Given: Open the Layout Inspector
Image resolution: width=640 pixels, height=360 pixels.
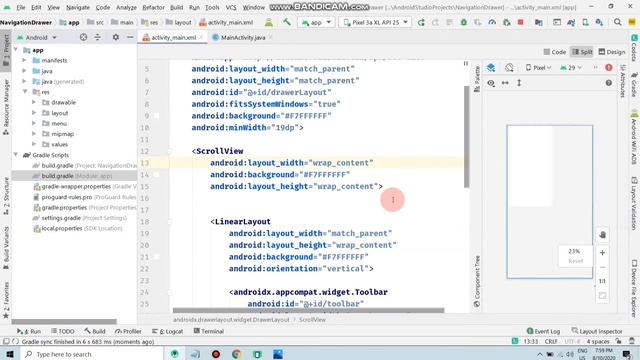Looking at the screenshot, I should pos(597,331).
